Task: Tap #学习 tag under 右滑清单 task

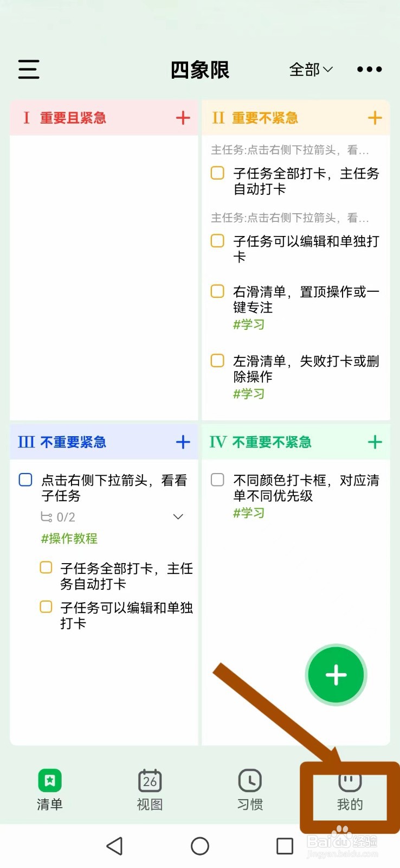Action: pos(249,324)
